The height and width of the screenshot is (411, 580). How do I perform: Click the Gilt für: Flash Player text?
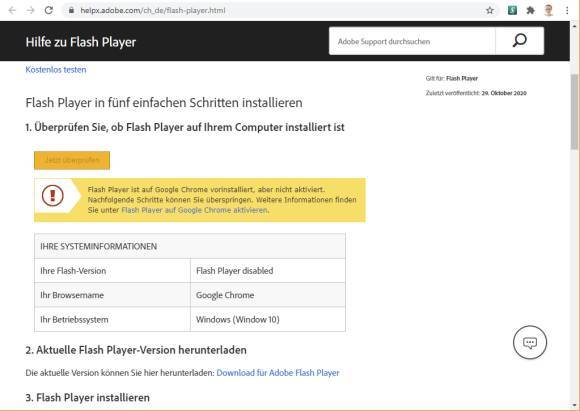click(x=451, y=78)
